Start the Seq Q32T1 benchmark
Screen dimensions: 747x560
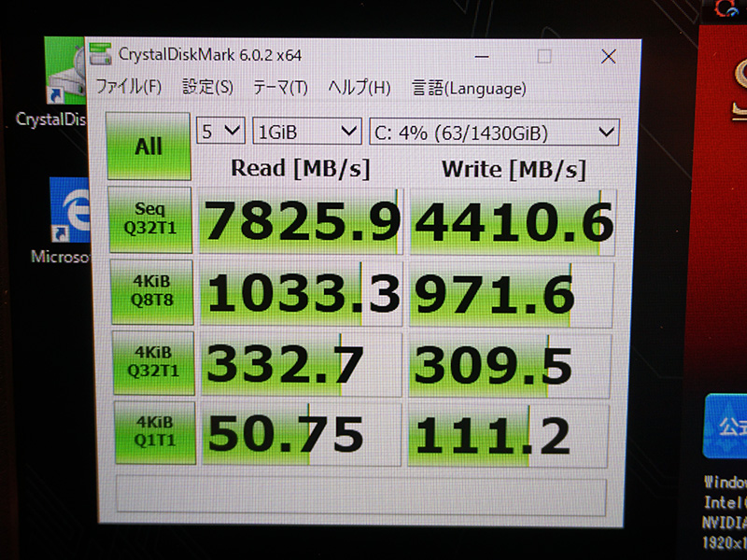(x=150, y=219)
